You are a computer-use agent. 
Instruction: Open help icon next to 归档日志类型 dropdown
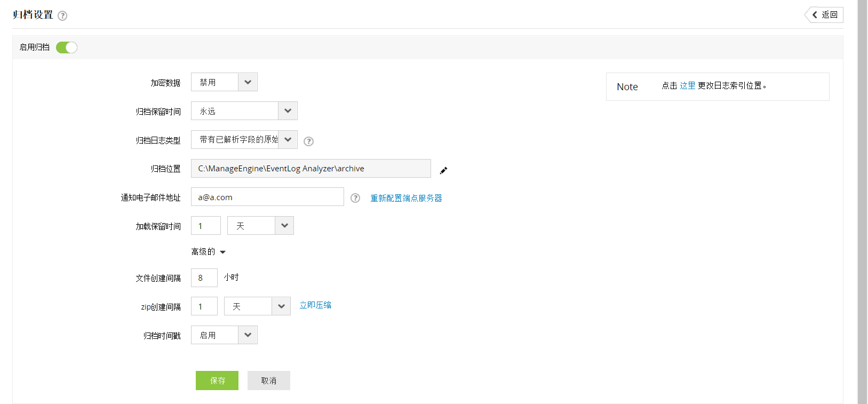308,141
